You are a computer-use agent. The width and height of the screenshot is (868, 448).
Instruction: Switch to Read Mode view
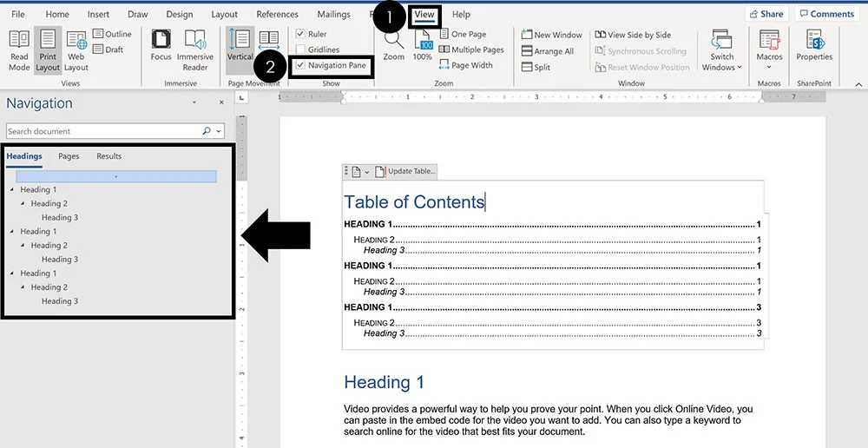tap(19, 50)
